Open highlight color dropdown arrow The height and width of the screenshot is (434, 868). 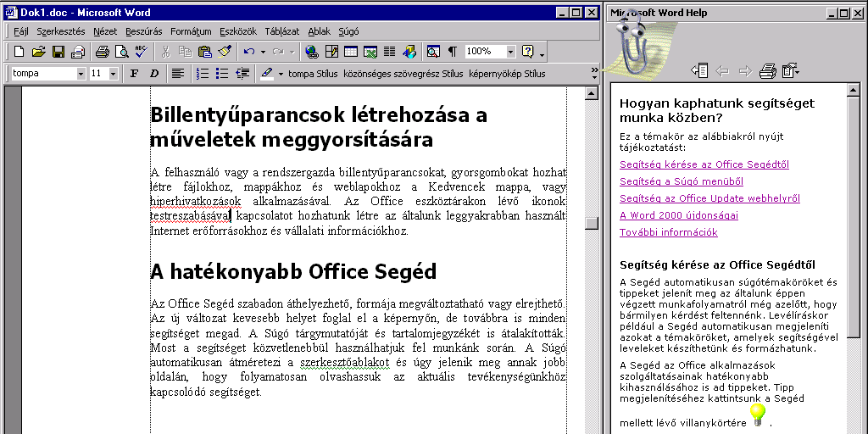click(x=281, y=74)
